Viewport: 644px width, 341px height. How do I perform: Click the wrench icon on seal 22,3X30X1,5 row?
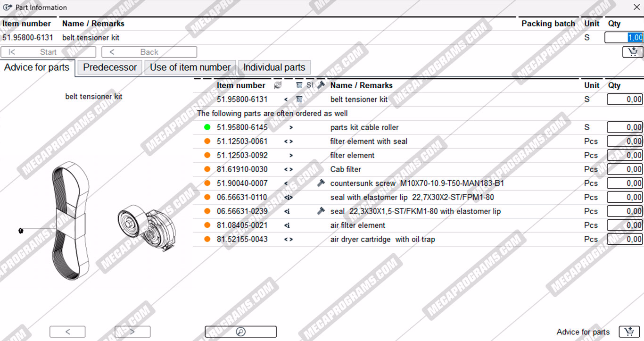321,211
